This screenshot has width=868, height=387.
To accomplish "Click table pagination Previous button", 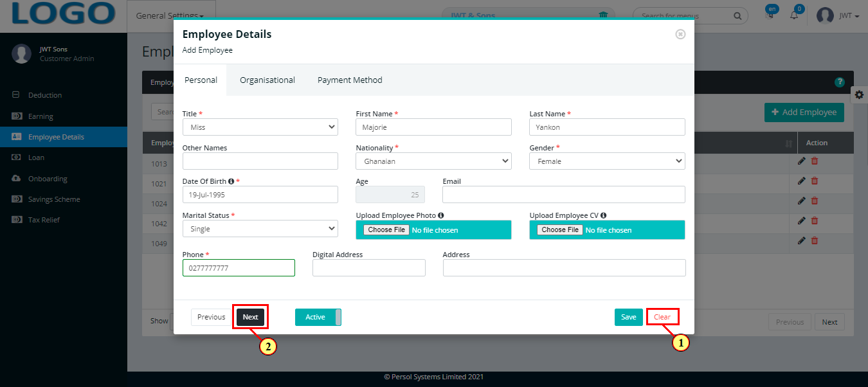I will (790, 322).
